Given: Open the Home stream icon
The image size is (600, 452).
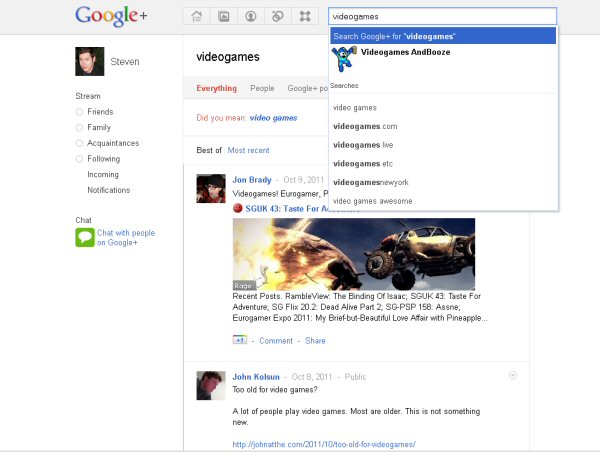Looking at the screenshot, I should pyautogui.click(x=197, y=16).
